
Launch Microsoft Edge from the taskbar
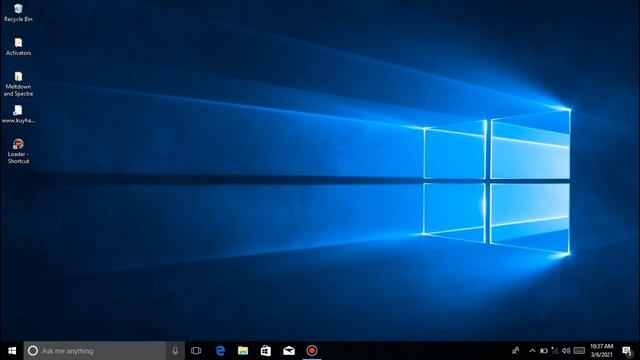coord(220,351)
